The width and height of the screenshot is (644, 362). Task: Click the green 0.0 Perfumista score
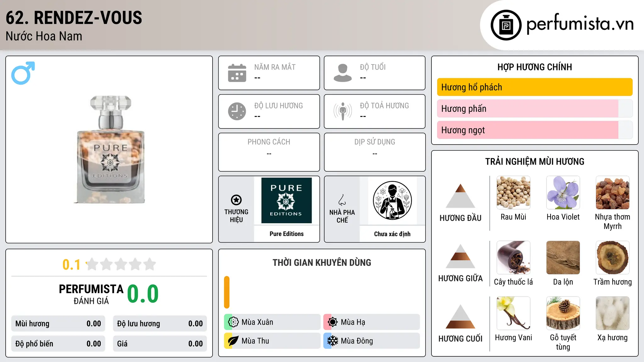[x=143, y=293]
